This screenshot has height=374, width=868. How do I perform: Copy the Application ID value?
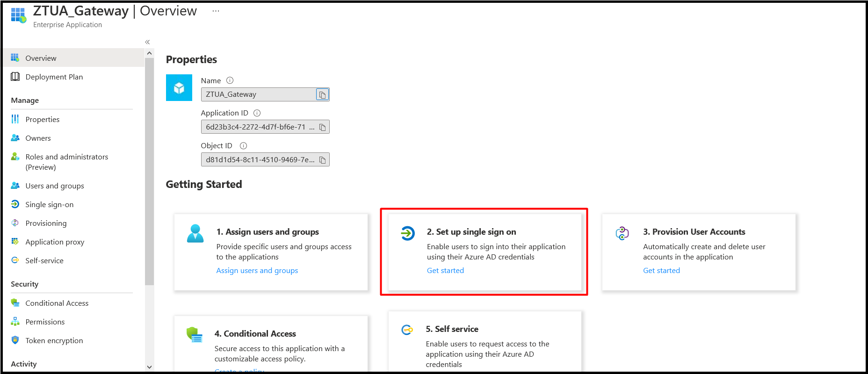coord(322,127)
